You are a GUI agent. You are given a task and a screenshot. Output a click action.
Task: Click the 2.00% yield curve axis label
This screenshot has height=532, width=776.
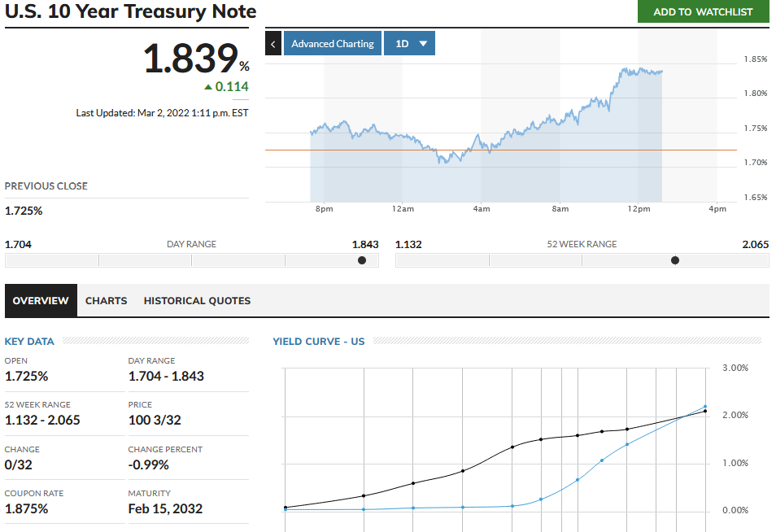point(735,415)
